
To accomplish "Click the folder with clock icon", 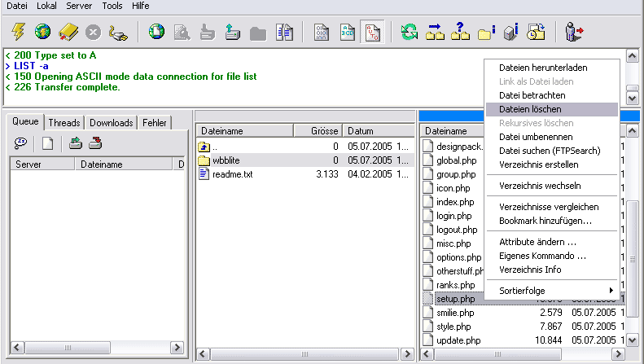I will (537, 32).
